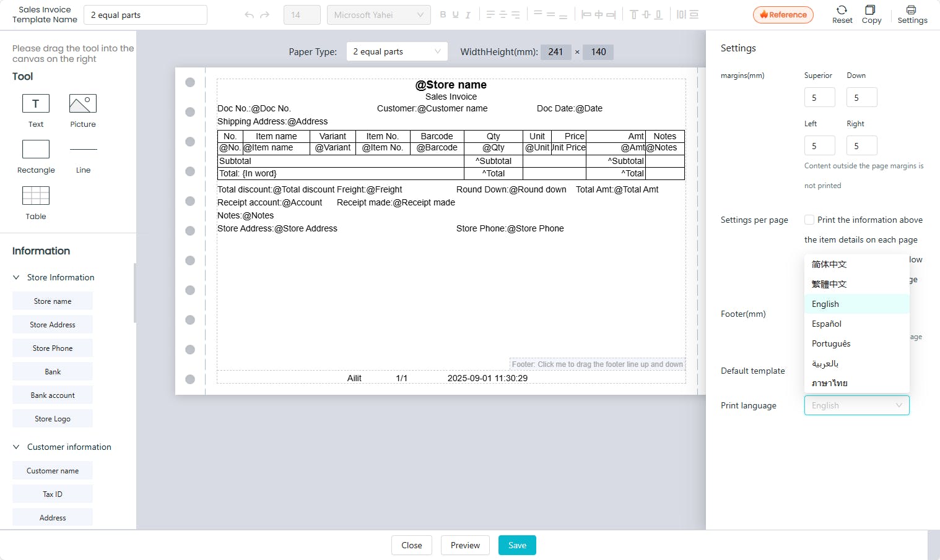Click the Superior margin input
Viewport: 940px width, 560px height.
(x=820, y=97)
